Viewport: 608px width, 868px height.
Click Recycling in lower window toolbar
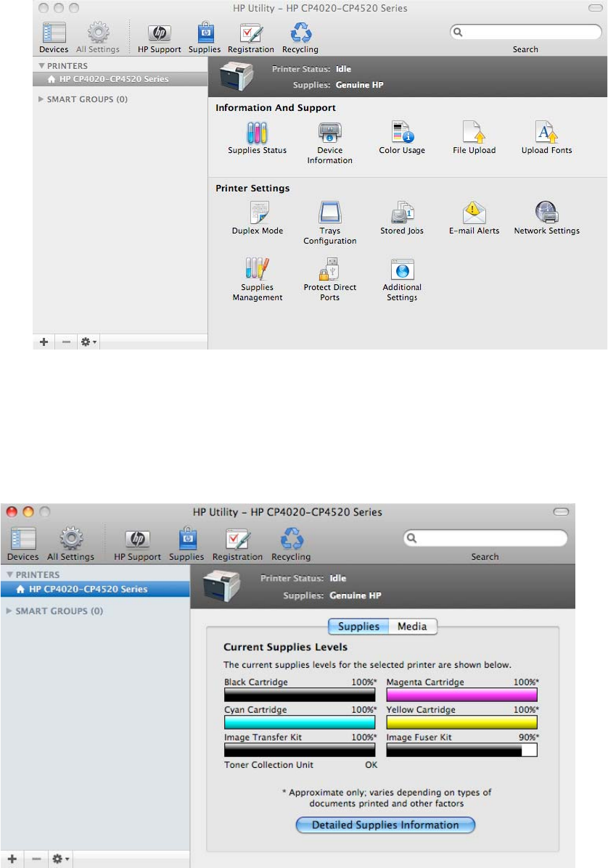click(291, 544)
